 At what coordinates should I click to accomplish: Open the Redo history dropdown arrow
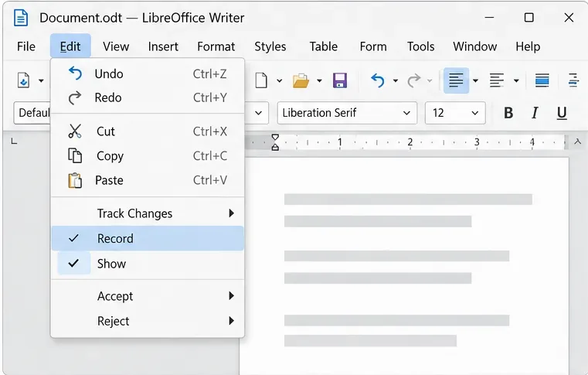[430, 80]
